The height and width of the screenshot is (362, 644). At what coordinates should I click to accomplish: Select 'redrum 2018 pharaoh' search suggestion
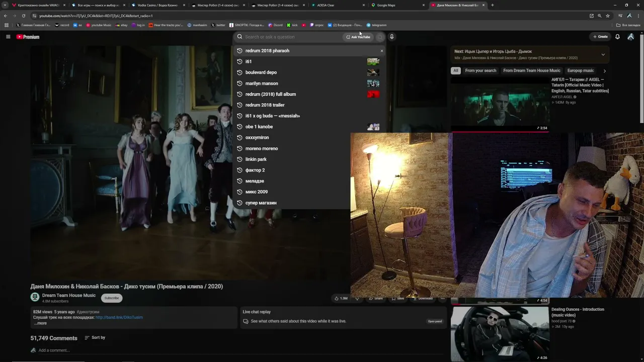pos(267,51)
